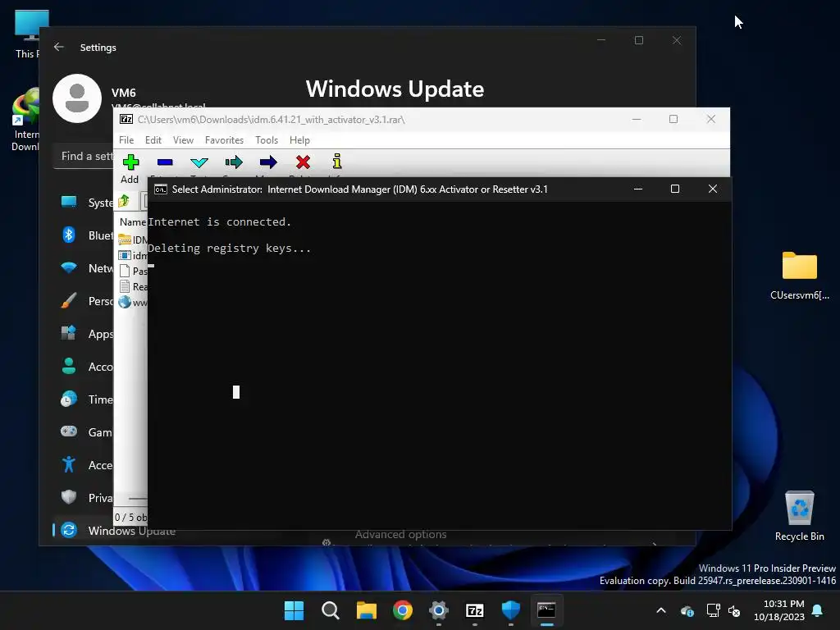The image size is (840, 630).
Task: Show hidden system tray icons
Action: 661,610
